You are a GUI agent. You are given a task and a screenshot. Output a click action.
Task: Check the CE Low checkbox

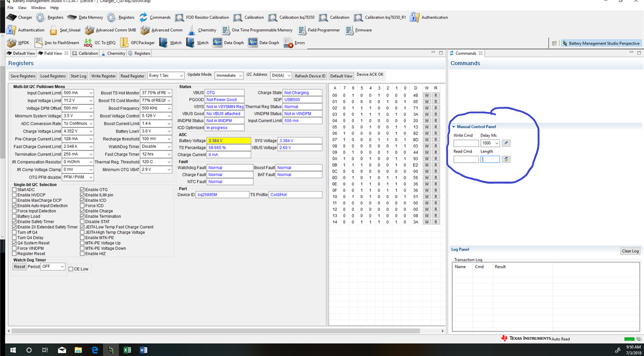point(71,269)
